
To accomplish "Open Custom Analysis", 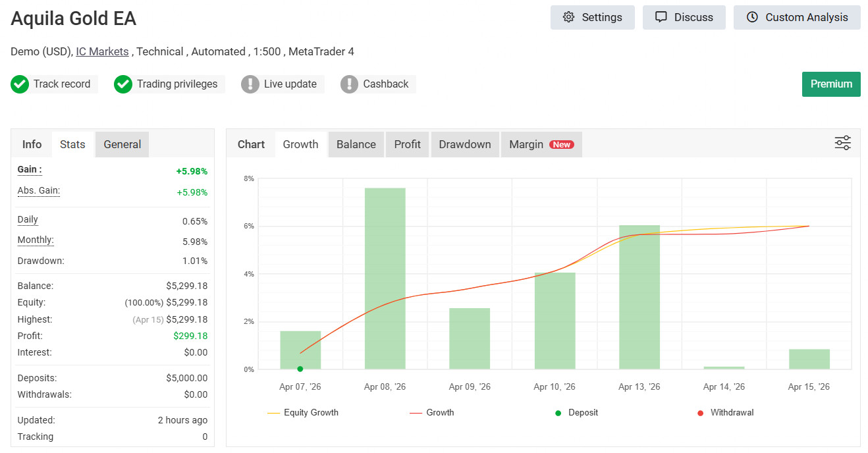I will click(797, 17).
